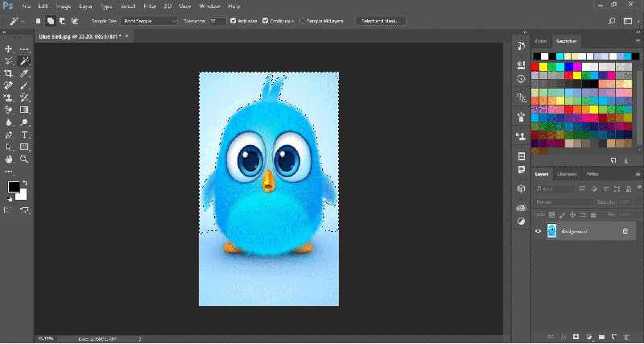The image size is (644, 344).
Task: Toggle lock transparent pixels in Layers
Action: click(x=552, y=215)
